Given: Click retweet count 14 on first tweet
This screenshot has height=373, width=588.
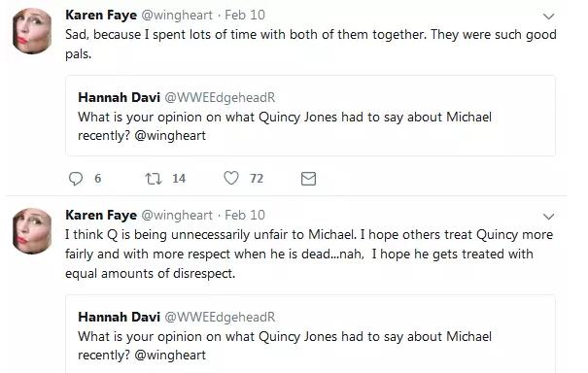Looking at the screenshot, I should tap(179, 179).
